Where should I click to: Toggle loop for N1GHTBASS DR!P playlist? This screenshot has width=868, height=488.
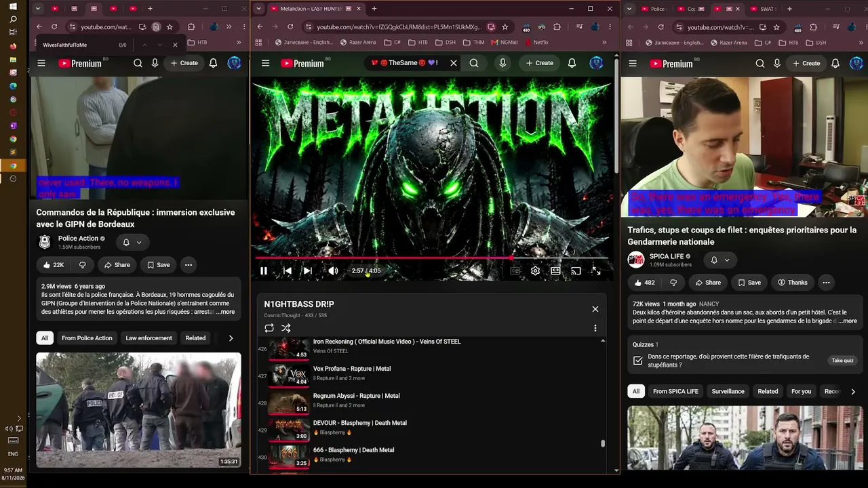pos(269,328)
